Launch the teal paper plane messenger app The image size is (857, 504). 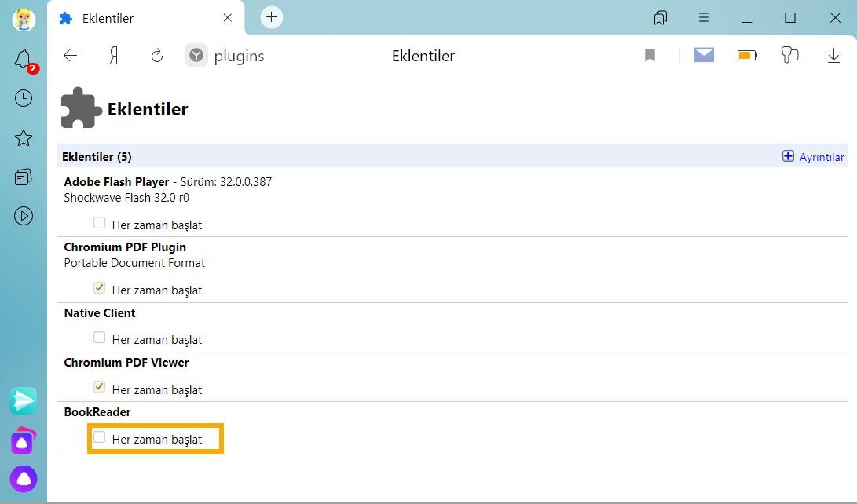[24, 401]
